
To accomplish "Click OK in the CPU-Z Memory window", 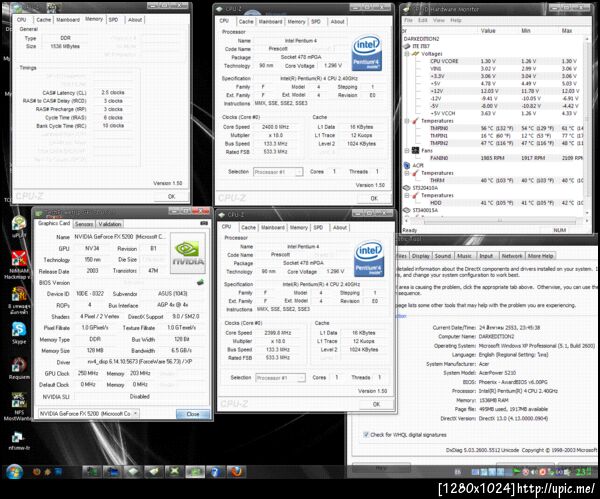I will [x=171, y=196].
